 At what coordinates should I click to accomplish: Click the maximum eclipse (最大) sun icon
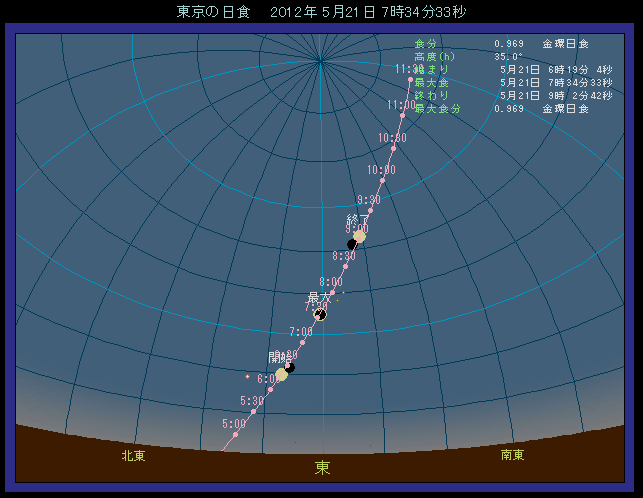320,314
